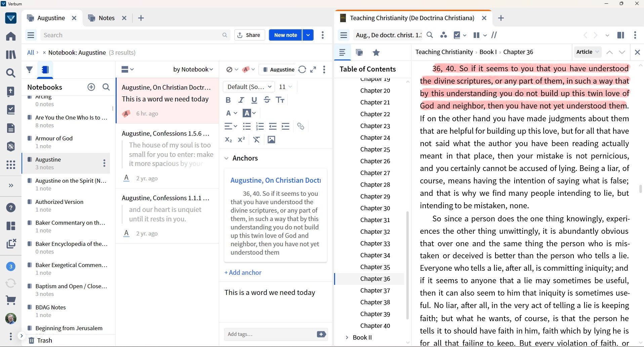Open the shopping cart store icon

[x=11, y=300]
